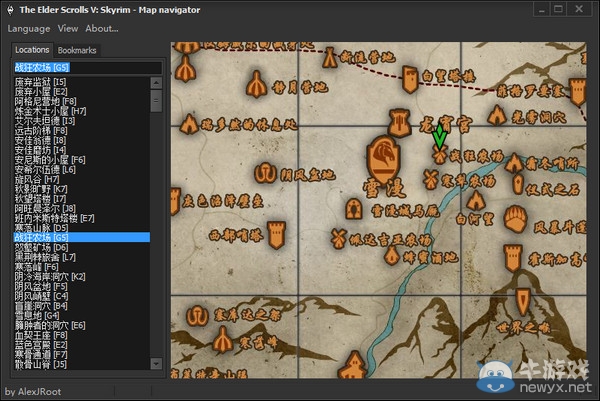Click the list scrollbar up arrow
600x401 pixels.
[156, 83]
